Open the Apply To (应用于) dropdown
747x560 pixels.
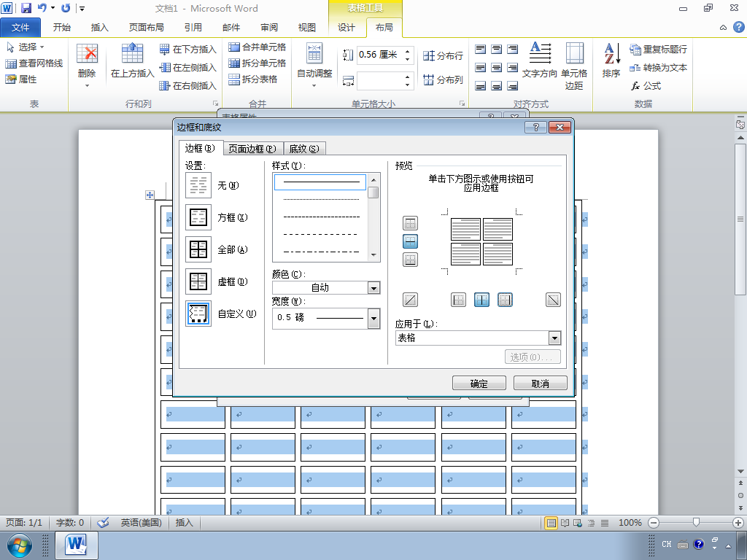click(x=554, y=338)
